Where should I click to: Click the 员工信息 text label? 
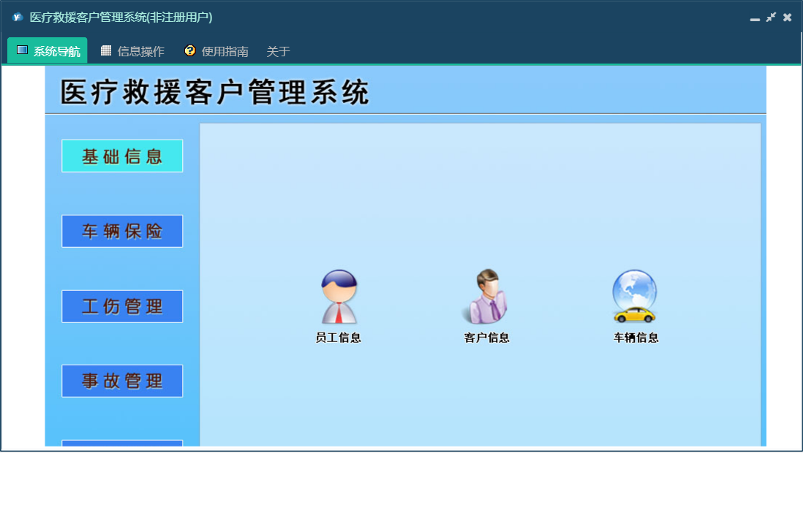click(339, 338)
